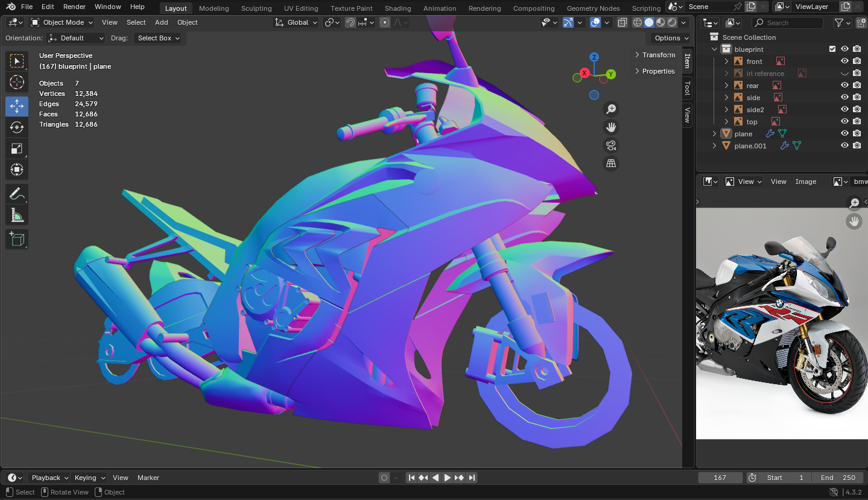
Task: Disable rendering for the top image
Action: tap(857, 122)
